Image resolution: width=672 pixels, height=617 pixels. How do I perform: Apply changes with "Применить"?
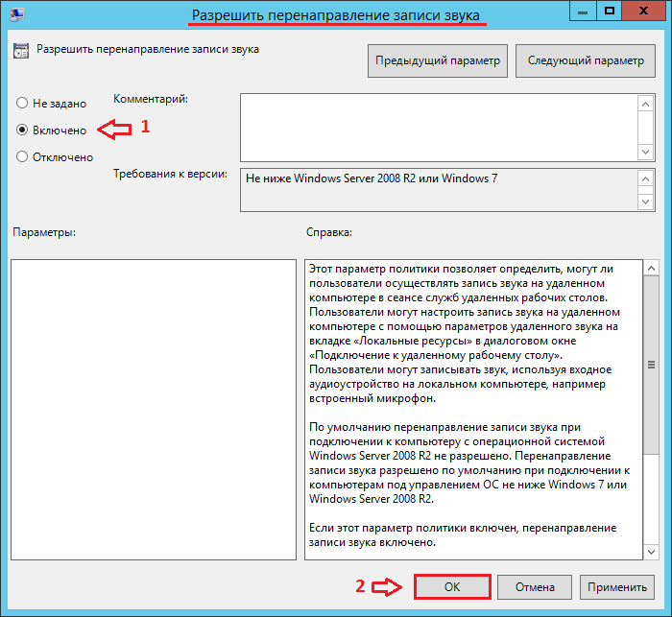point(618,586)
